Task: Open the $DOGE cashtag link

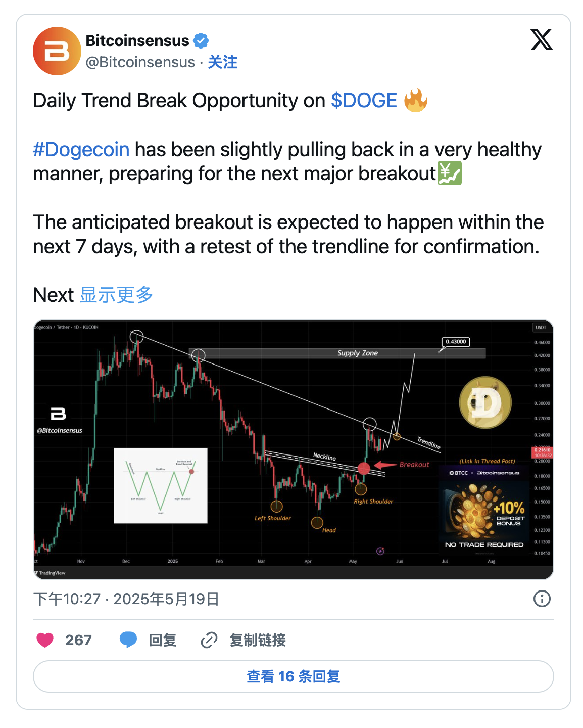Action: click(x=364, y=101)
